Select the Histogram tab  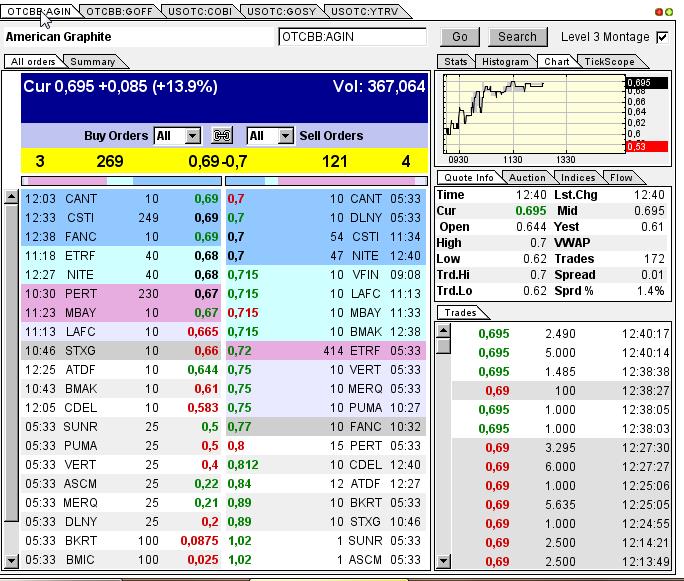click(504, 62)
